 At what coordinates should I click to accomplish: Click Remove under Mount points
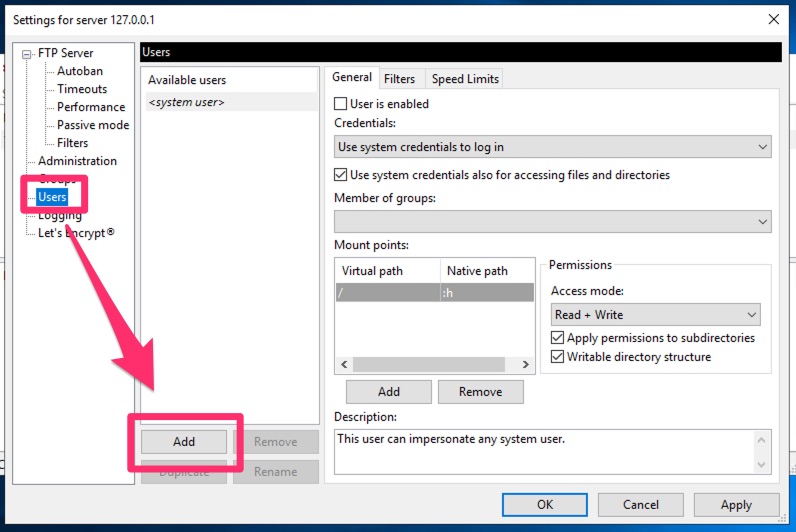click(x=480, y=392)
